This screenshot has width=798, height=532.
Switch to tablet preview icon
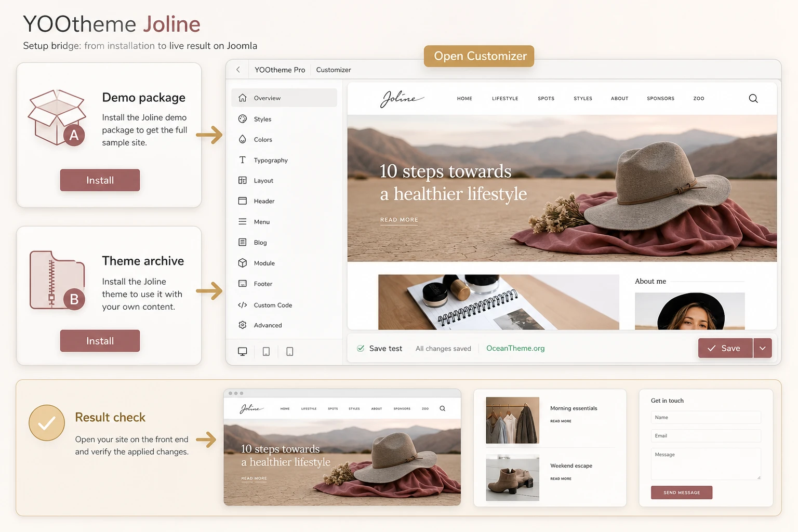(x=266, y=352)
